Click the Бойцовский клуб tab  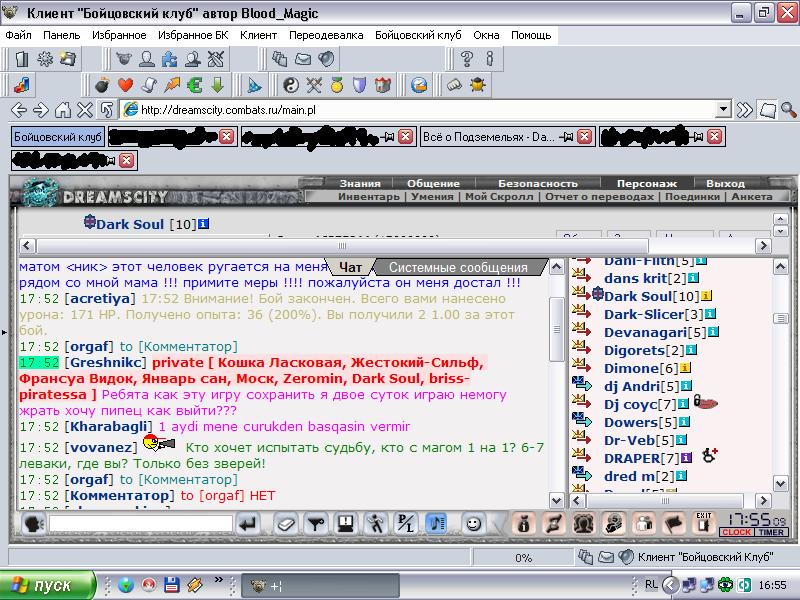(58, 137)
